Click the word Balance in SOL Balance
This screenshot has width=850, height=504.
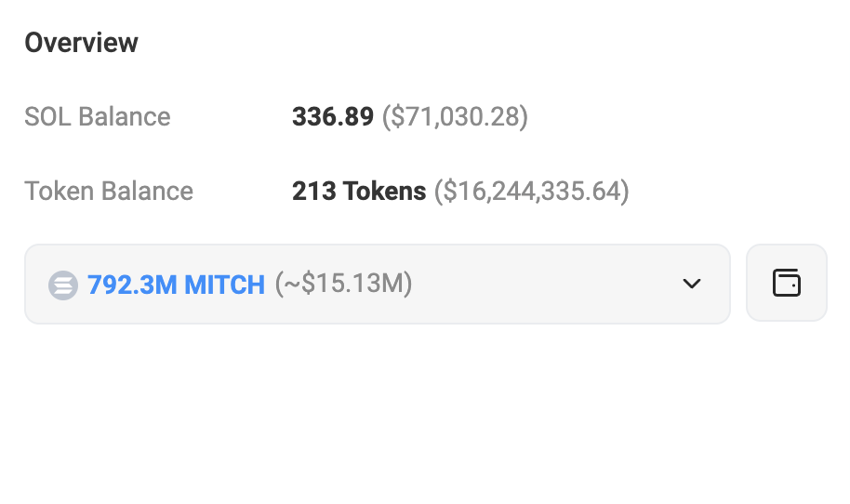point(125,117)
